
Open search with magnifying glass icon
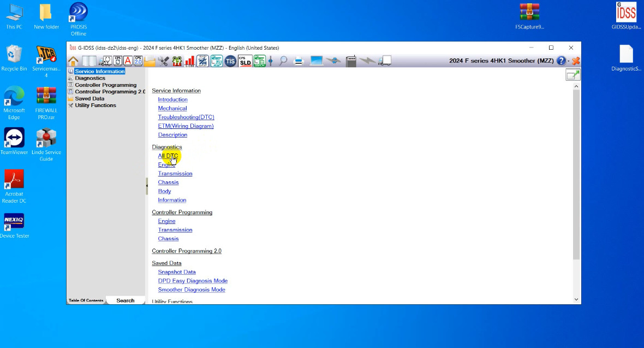(x=283, y=61)
